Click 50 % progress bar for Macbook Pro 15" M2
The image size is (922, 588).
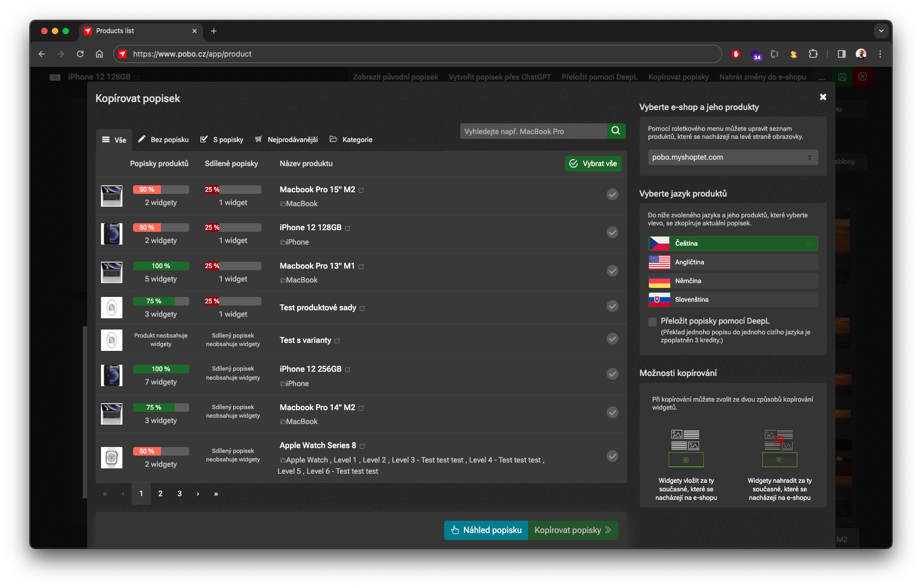pos(161,190)
